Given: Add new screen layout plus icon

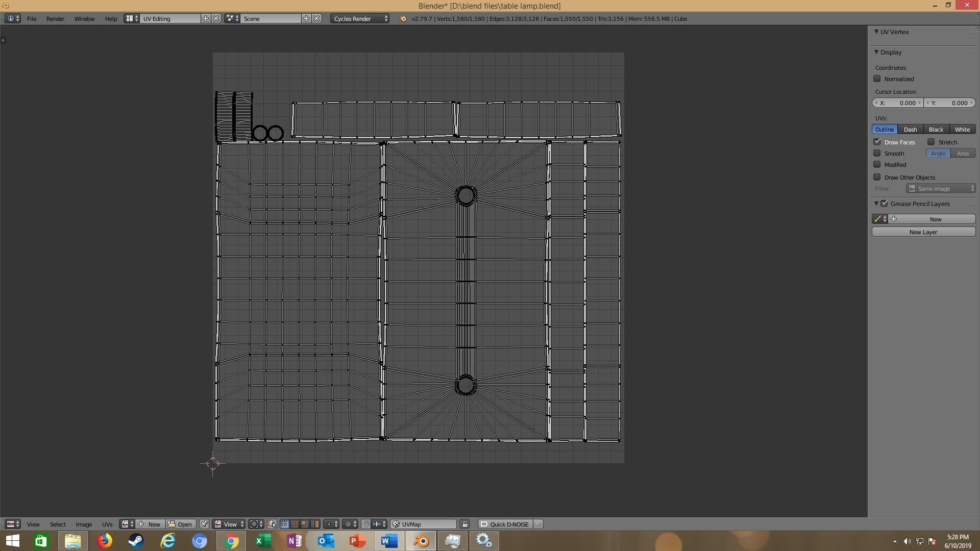Looking at the screenshot, I should 206,18.
